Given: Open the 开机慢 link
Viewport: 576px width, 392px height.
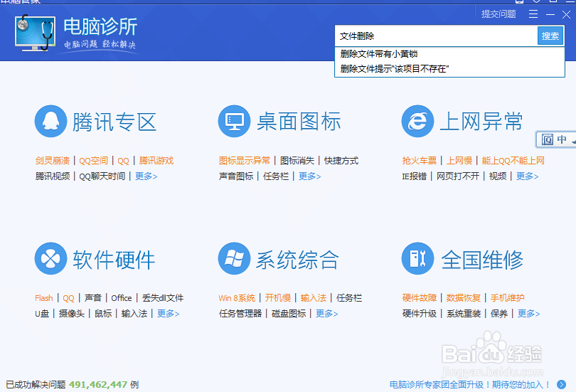Looking at the screenshot, I should [x=278, y=298].
